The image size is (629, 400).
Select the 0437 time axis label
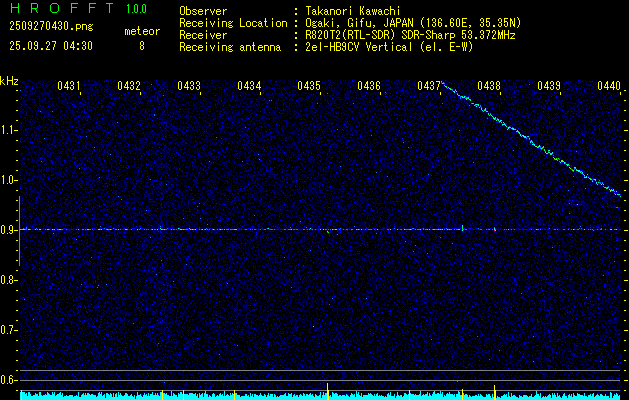(429, 85)
